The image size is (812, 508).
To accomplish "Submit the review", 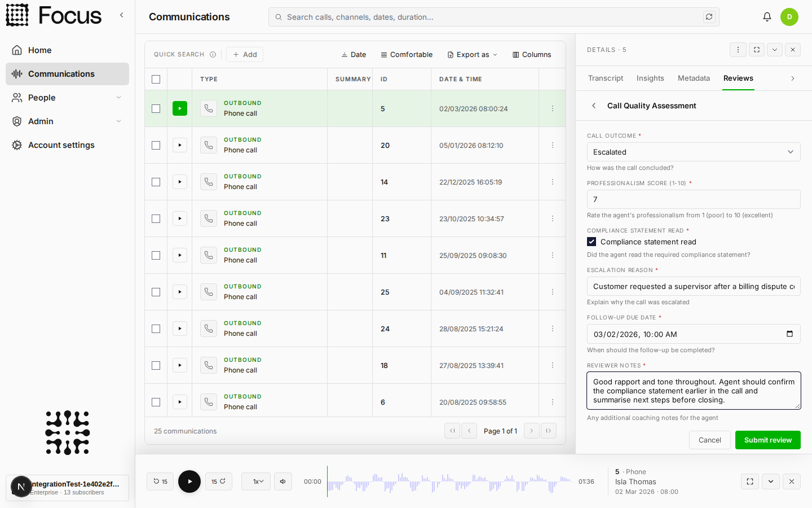I will click(768, 440).
